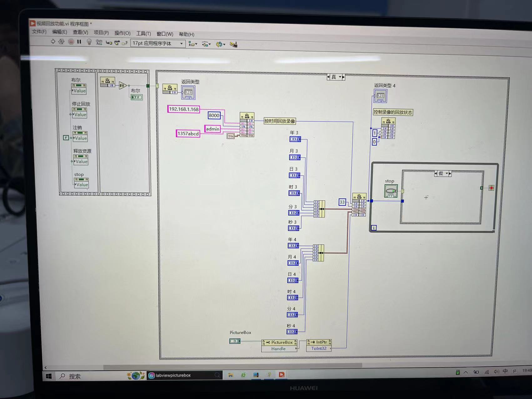Click the IntPtr ToInt32 invoke node
The width and height of the screenshot is (532, 399).
(319, 345)
